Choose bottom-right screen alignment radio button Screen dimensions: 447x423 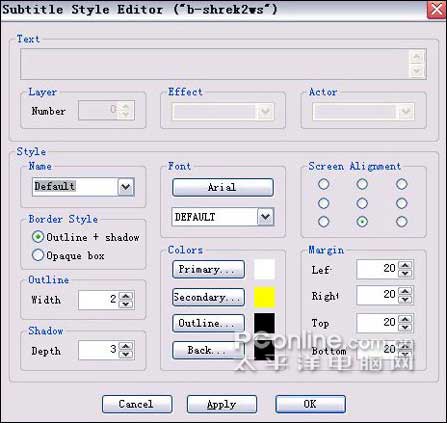tap(402, 221)
